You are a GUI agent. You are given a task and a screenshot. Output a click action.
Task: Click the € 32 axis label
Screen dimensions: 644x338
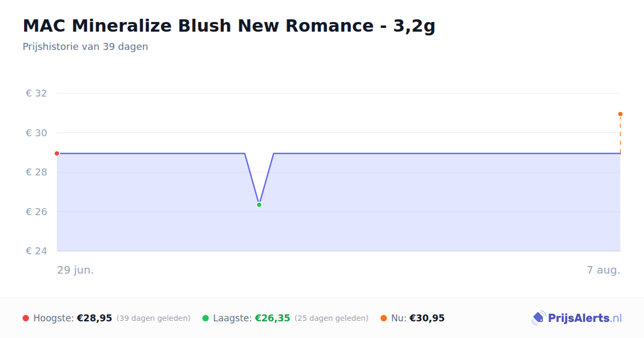click(x=36, y=93)
